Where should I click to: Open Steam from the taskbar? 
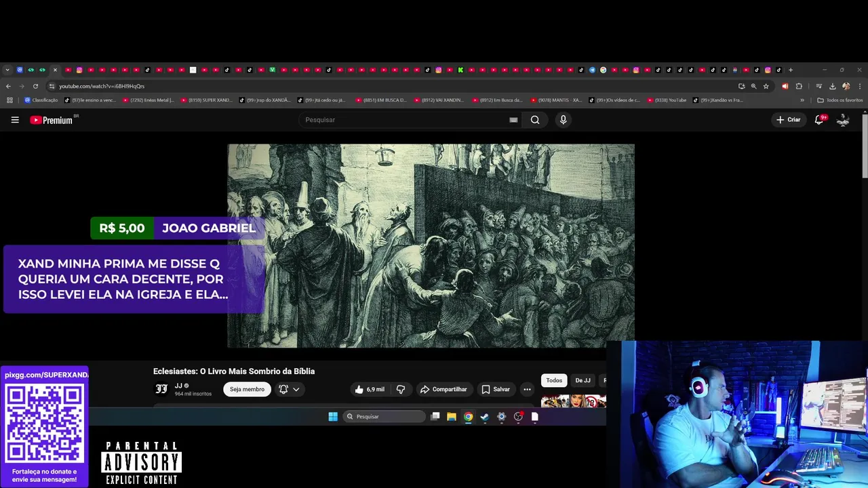(484, 417)
